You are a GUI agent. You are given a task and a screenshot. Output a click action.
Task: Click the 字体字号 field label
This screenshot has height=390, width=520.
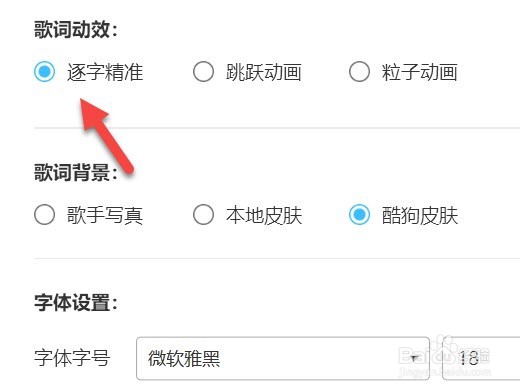point(72,358)
